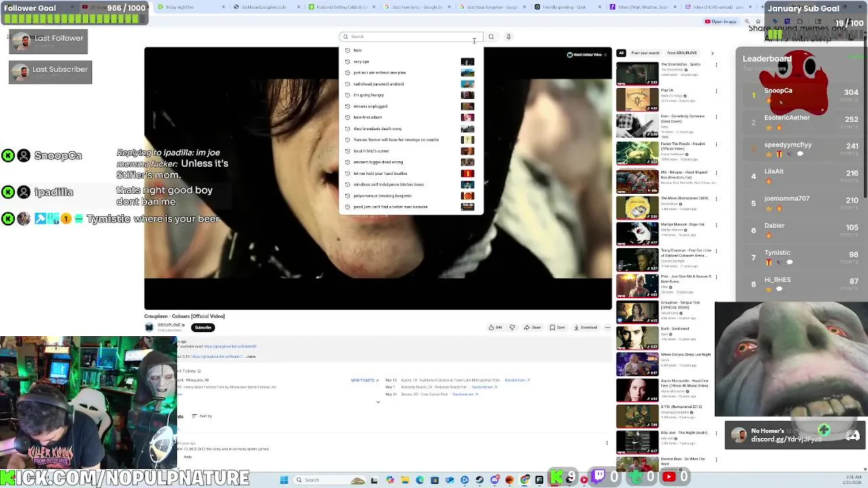
Task: Click the magnifier search button
Action: point(491,37)
